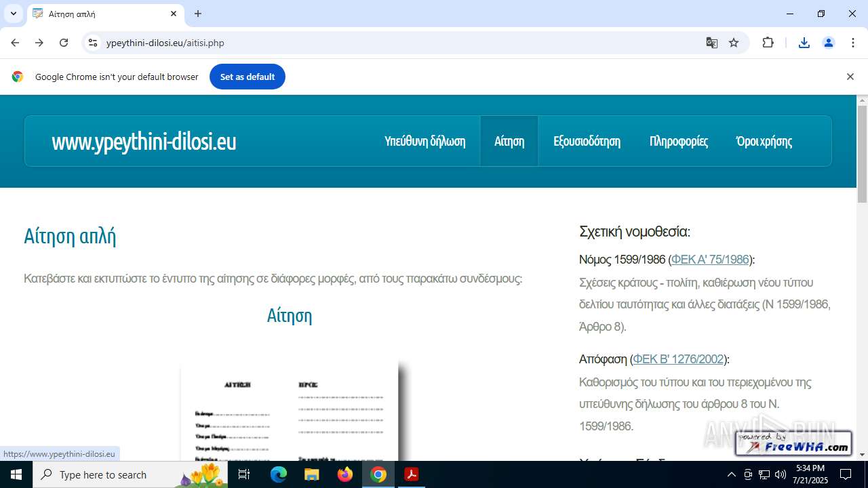The image size is (868, 488).
Task: Open the ΦΕΚ Β' 1276/2002 link
Action: coord(678,359)
